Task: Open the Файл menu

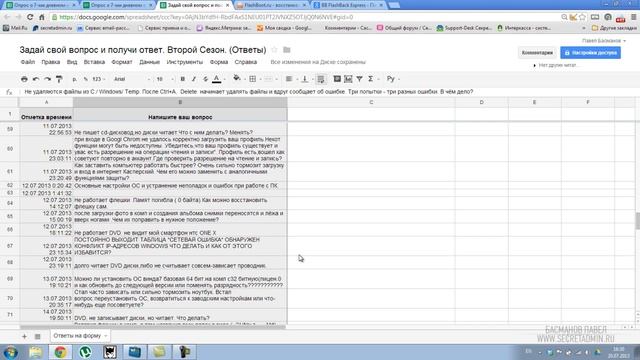Action: tap(28, 62)
